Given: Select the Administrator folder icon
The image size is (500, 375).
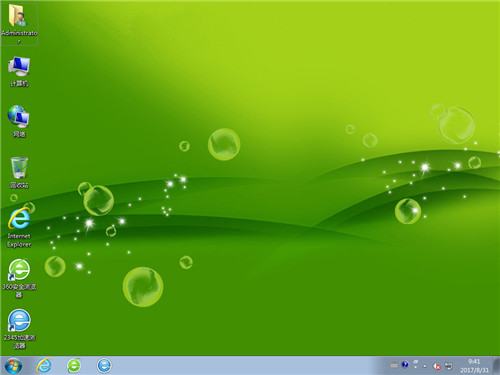Looking at the screenshot, I should [19, 24].
